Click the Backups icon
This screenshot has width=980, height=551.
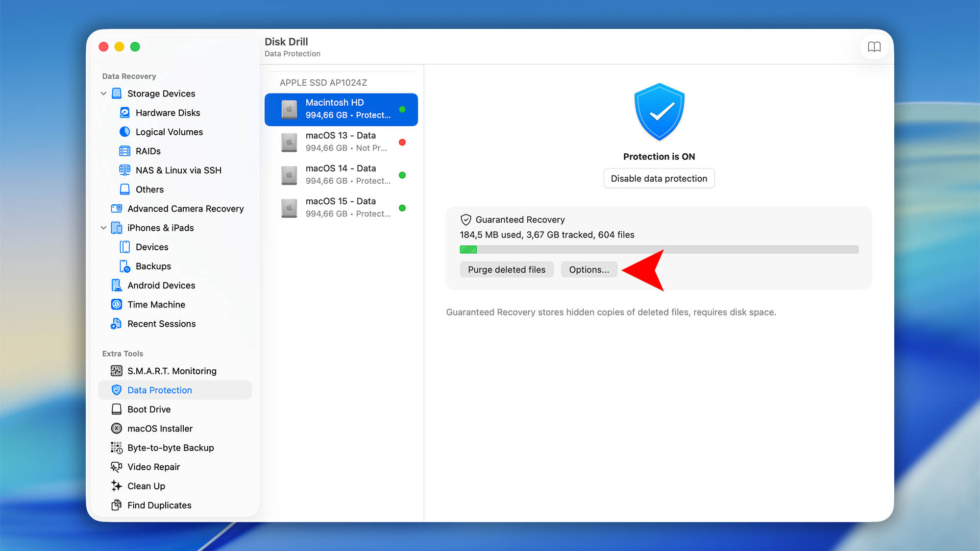(125, 266)
